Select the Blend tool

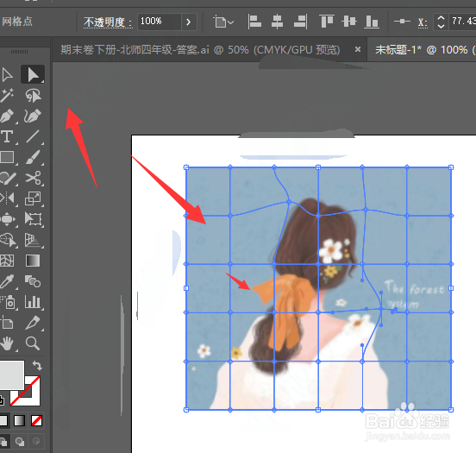coord(33,281)
